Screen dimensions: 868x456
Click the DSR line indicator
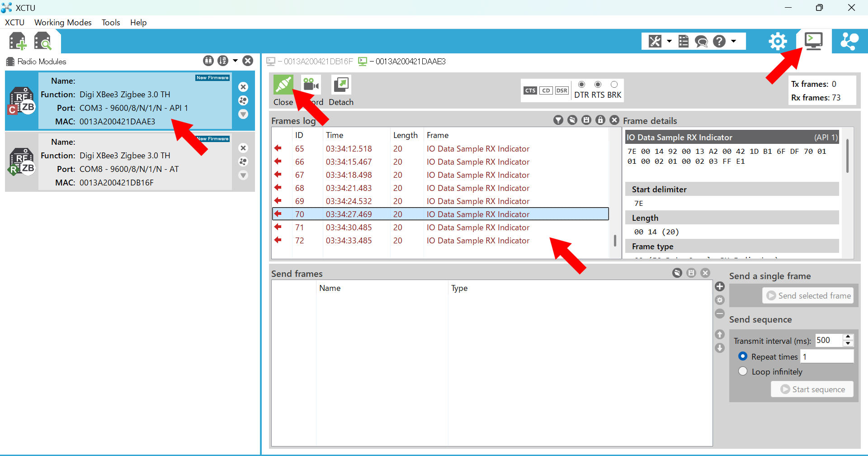[x=562, y=90]
